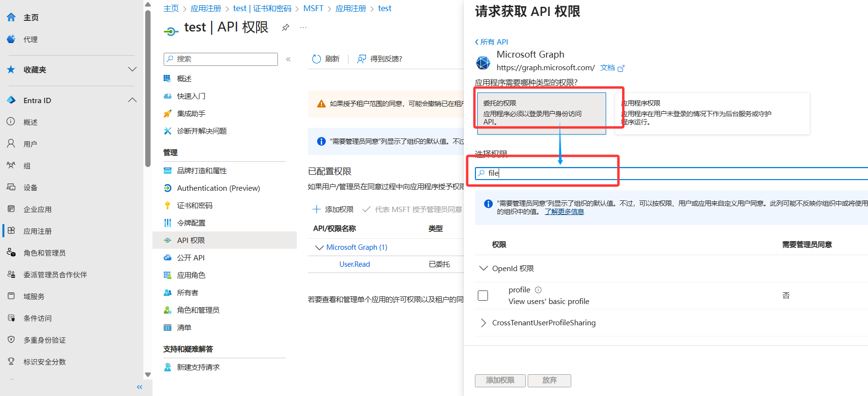Click the refresh icon (刷新)
Screen dimensions: 868x396
point(317,59)
